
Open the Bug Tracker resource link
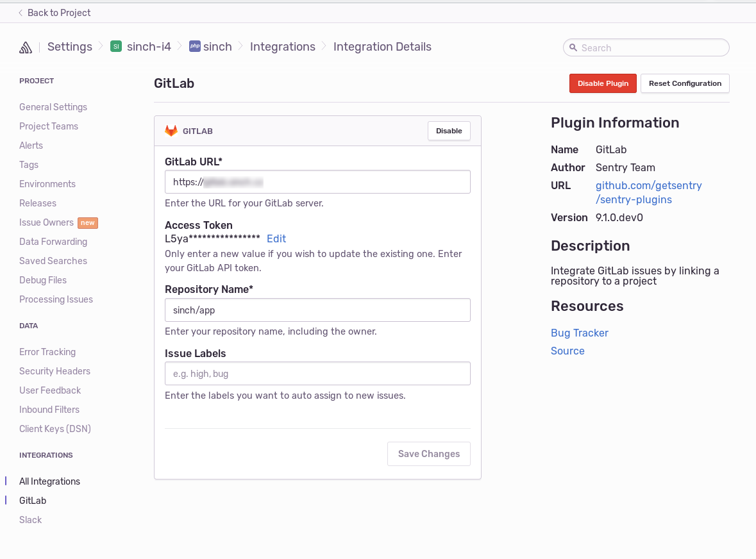580,333
